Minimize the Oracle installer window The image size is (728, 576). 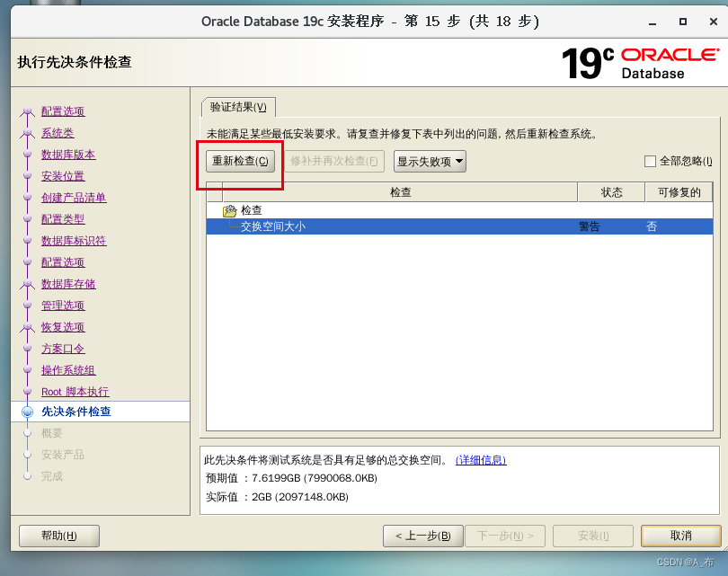click(653, 22)
